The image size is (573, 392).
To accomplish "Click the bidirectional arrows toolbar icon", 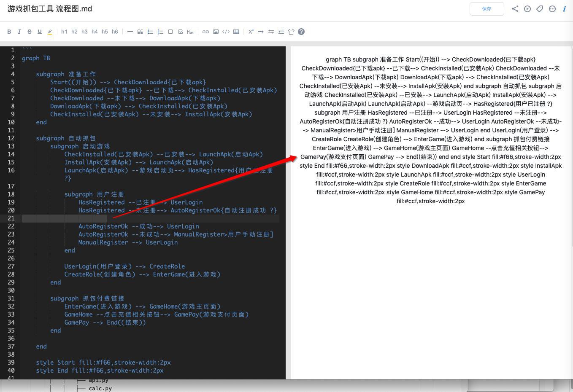I will click(271, 32).
